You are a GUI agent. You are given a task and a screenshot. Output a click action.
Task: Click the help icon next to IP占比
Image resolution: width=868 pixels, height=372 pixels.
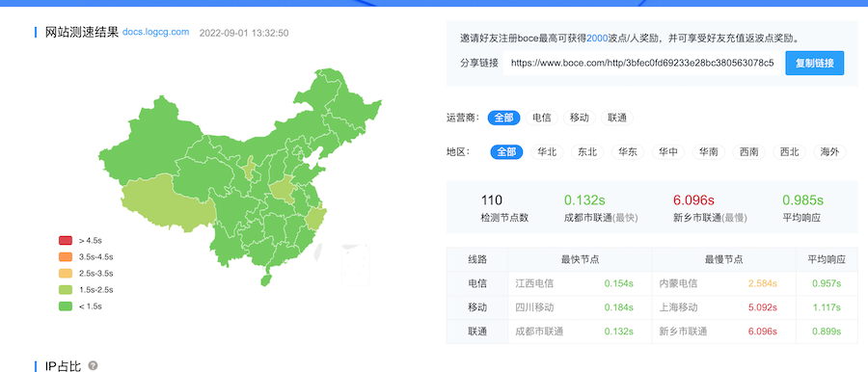[93, 365]
